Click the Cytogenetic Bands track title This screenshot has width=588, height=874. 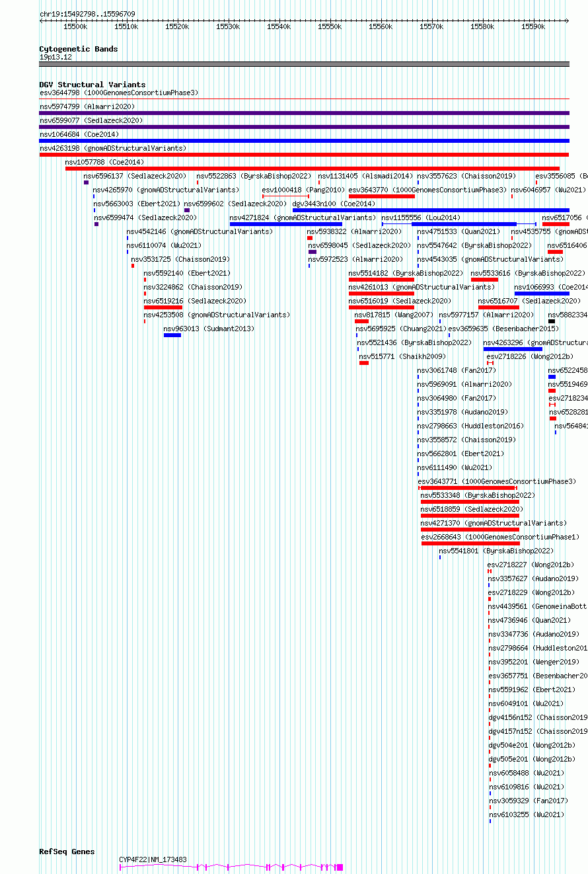(79, 49)
